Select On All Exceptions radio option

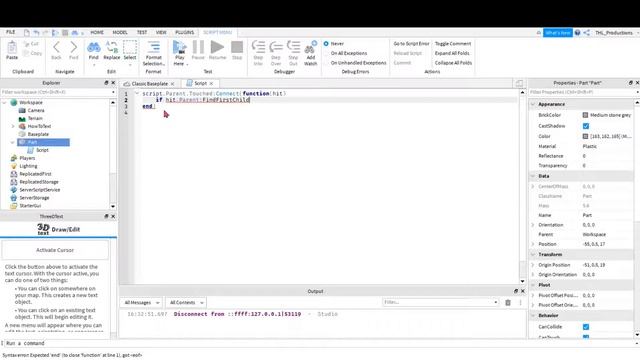click(326, 53)
